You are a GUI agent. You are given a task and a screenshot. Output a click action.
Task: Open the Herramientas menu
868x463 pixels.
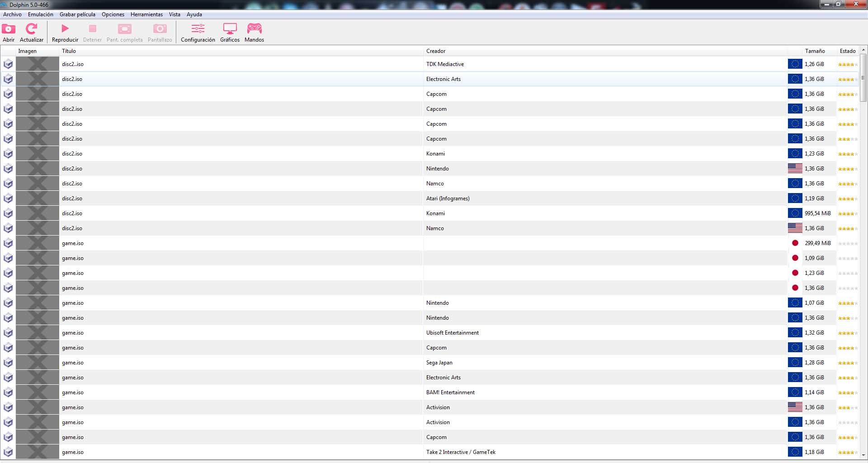tap(146, 14)
